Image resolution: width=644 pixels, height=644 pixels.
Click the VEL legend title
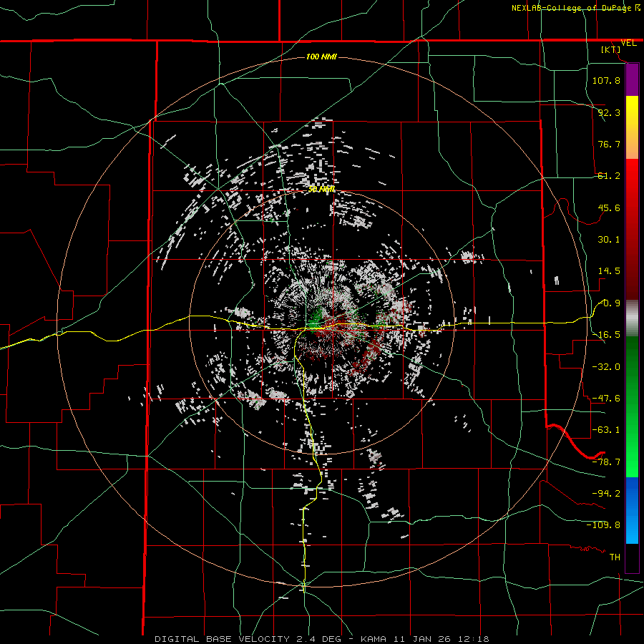[628, 43]
